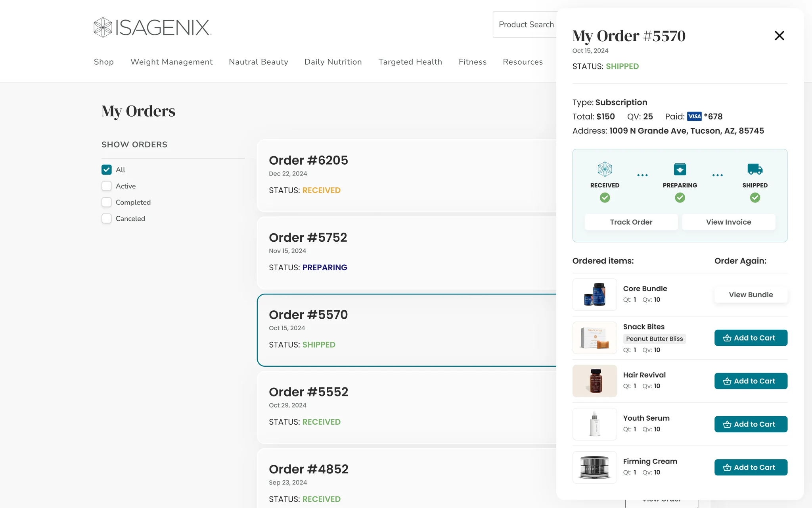Click the green check under Shipped

(x=755, y=198)
